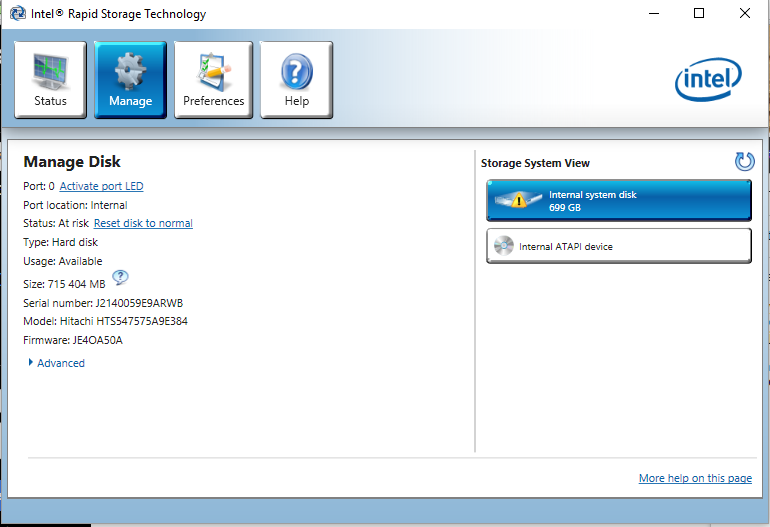This screenshot has height=527, width=770.
Task: Refresh the Storage System View
Action: (x=744, y=161)
